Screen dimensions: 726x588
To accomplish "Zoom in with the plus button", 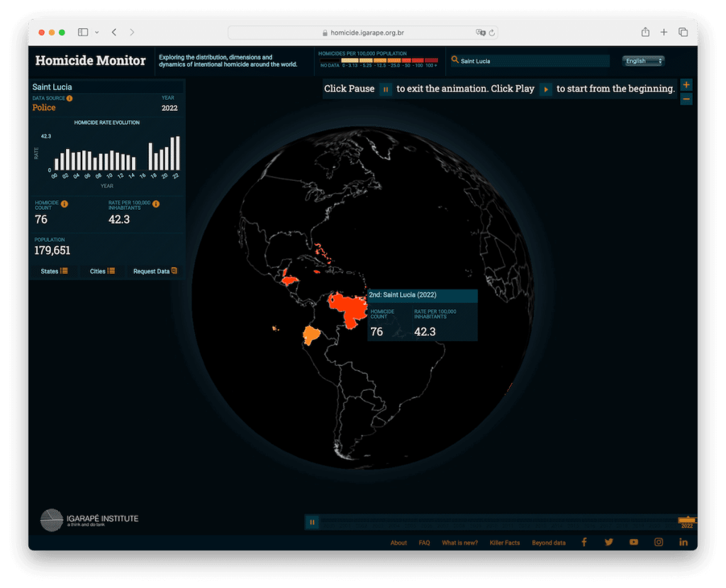I will point(686,85).
